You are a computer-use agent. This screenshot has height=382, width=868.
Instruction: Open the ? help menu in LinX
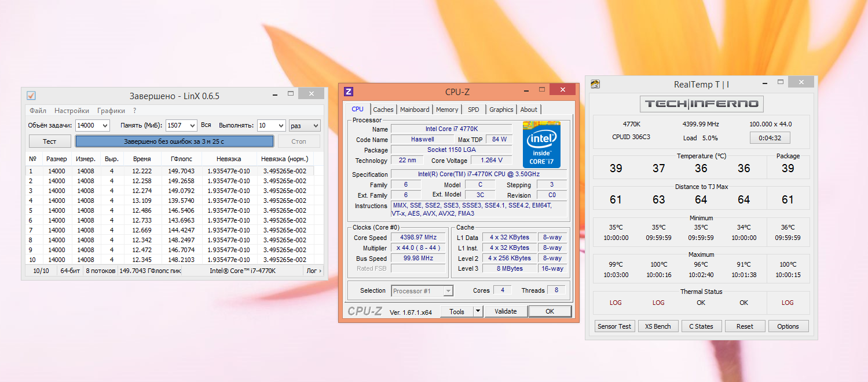[x=135, y=111]
